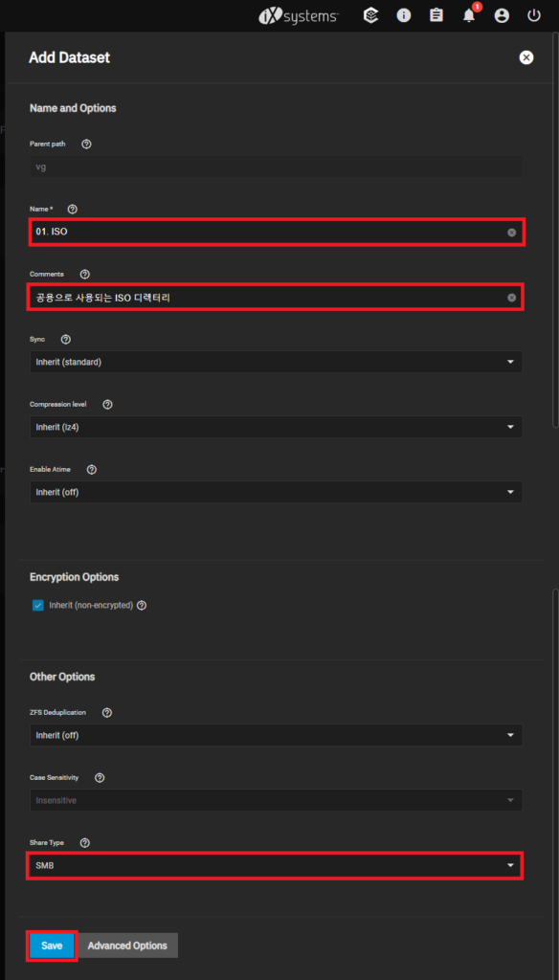Image resolution: width=559 pixels, height=980 pixels.
Task: Open alerts bell with notification badge
Action: coord(470,14)
